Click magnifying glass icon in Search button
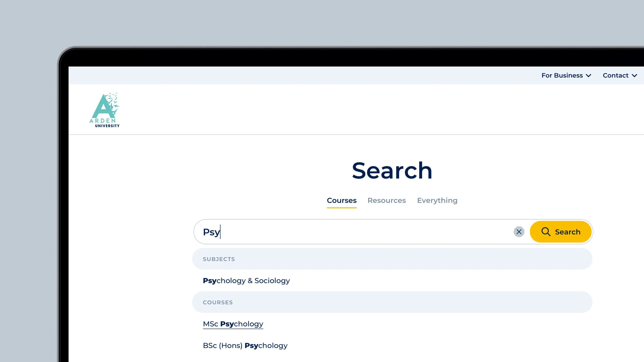 click(x=545, y=232)
